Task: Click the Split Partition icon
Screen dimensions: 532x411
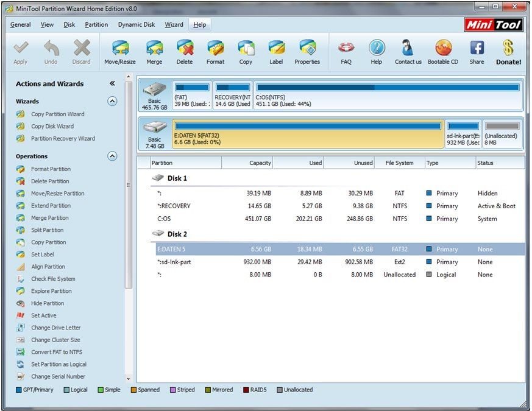Action: click(x=20, y=230)
